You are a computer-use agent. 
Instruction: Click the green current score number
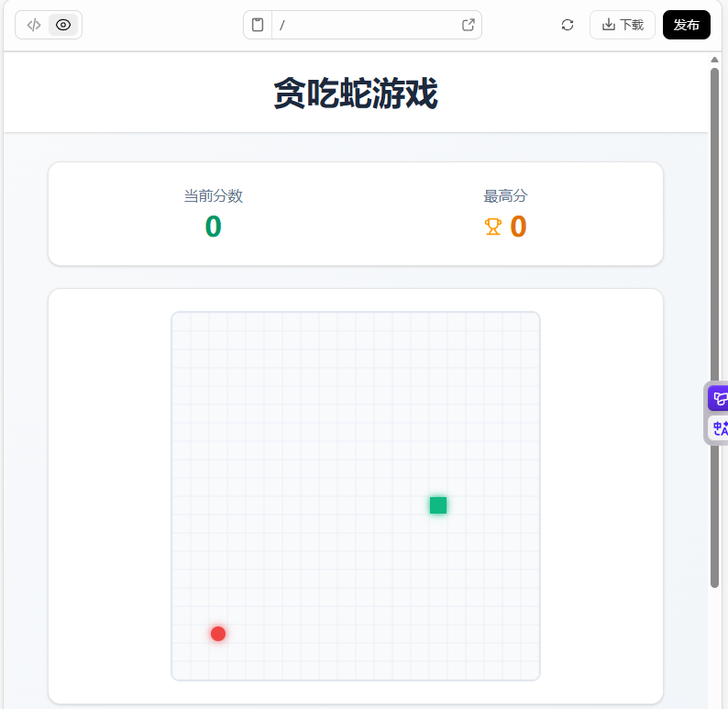tap(213, 227)
